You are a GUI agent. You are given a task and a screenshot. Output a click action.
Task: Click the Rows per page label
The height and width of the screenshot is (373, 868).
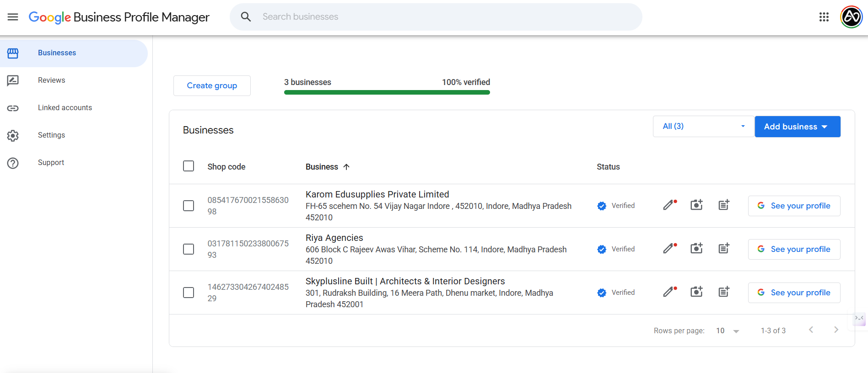(679, 331)
